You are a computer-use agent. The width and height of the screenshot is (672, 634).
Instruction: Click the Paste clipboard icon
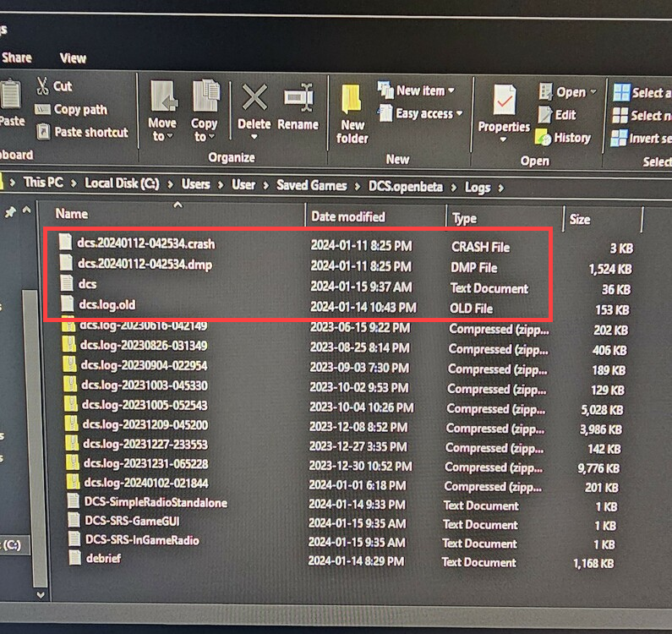point(11,94)
